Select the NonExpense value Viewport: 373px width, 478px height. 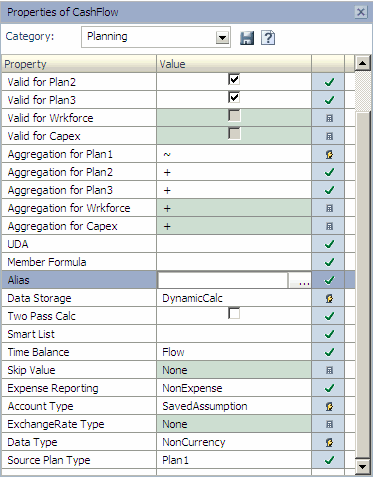click(x=192, y=388)
